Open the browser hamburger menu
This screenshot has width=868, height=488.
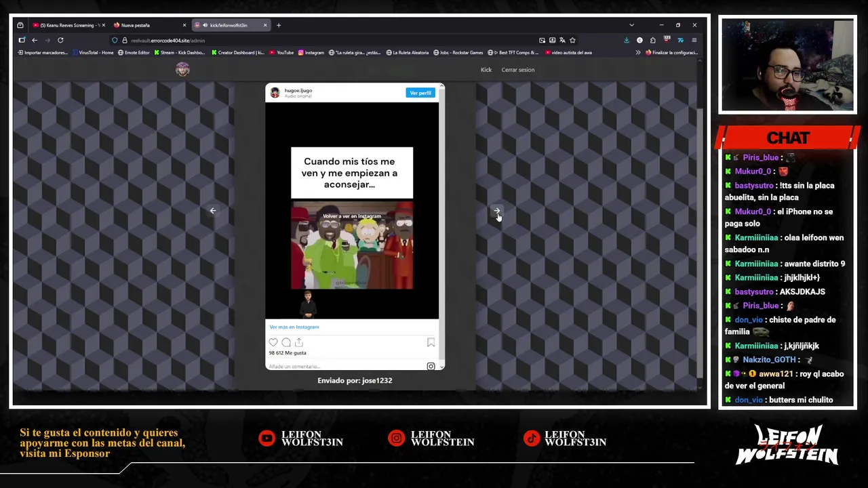[694, 40]
